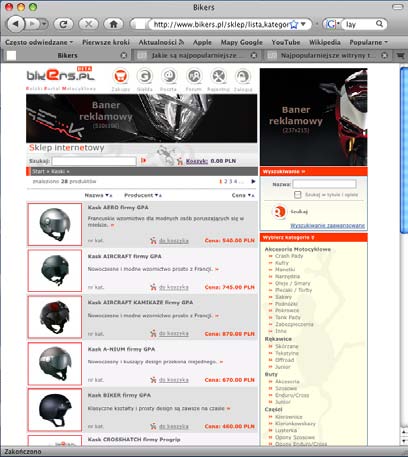Image resolution: width=408 pixels, height=457 pixels.
Task: Click the Nazwa field in the search panel
Action: [324, 184]
